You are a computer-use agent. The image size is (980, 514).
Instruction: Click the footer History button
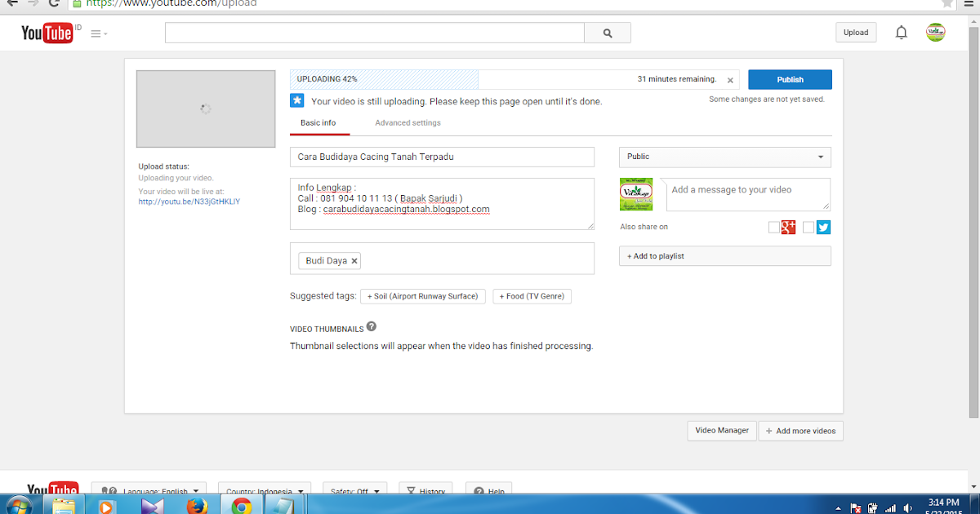pos(425,488)
